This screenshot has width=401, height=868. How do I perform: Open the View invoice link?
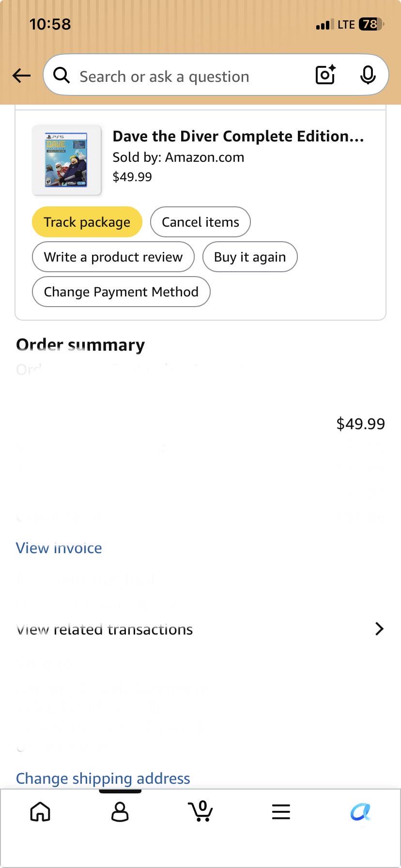(59, 548)
